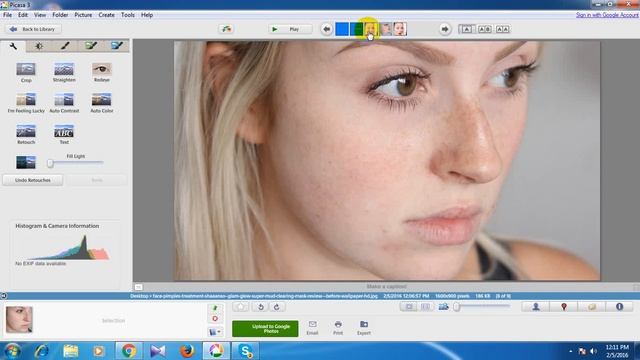
Task: Export the selected photo
Action: point(364,328)
